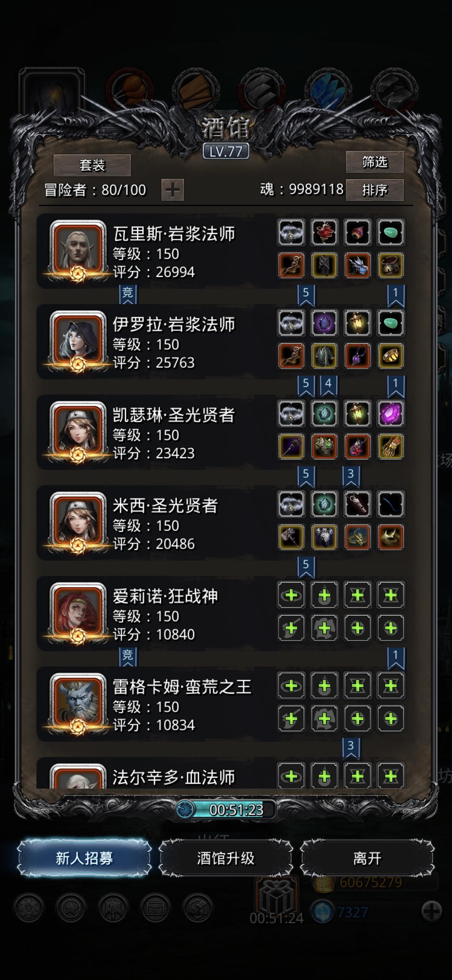
Task: Open the purple crystal slot of 凯瑟琳·圣光贤者
Action: pos(390,414)
